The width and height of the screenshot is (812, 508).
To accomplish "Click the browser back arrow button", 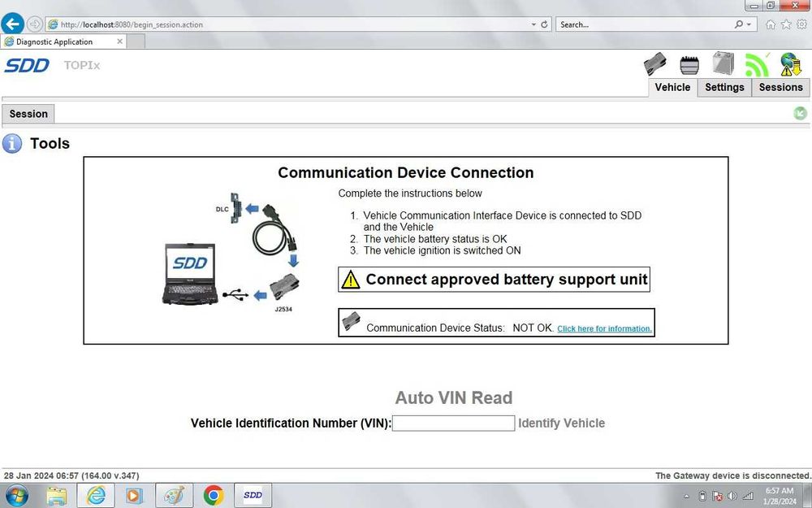I will [12, 24].
